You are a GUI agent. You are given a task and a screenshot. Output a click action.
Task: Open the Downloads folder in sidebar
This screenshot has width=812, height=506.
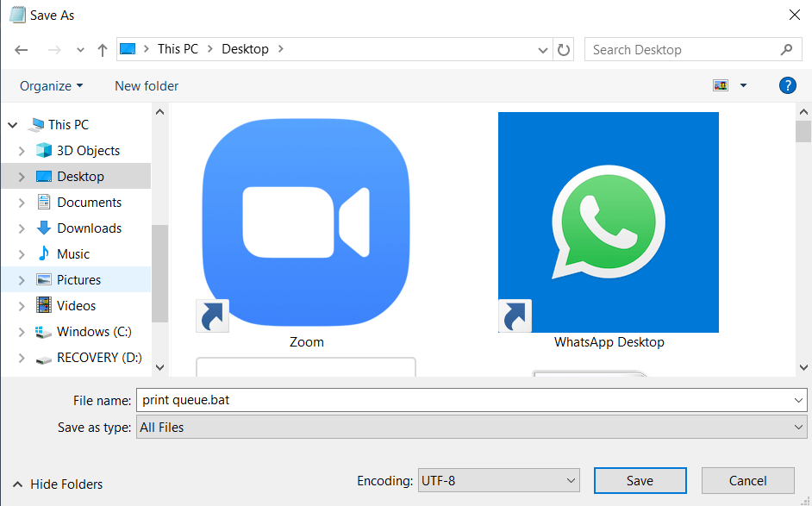point(89,228)
